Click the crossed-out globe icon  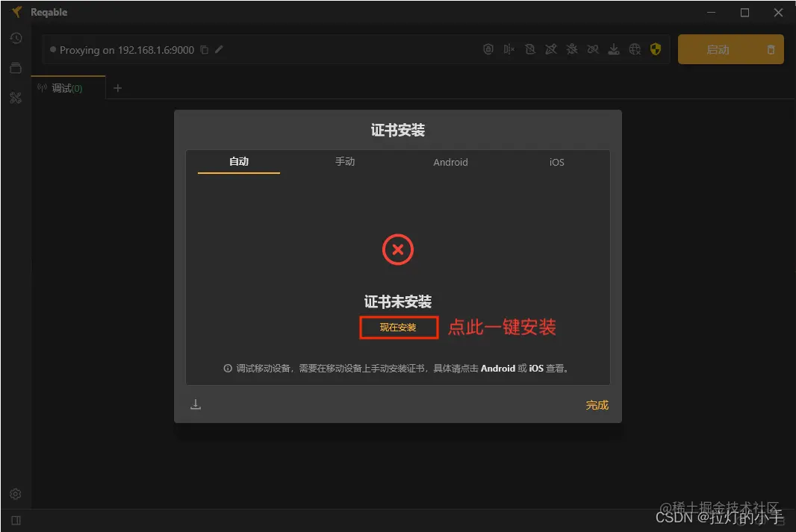[635, 49]
